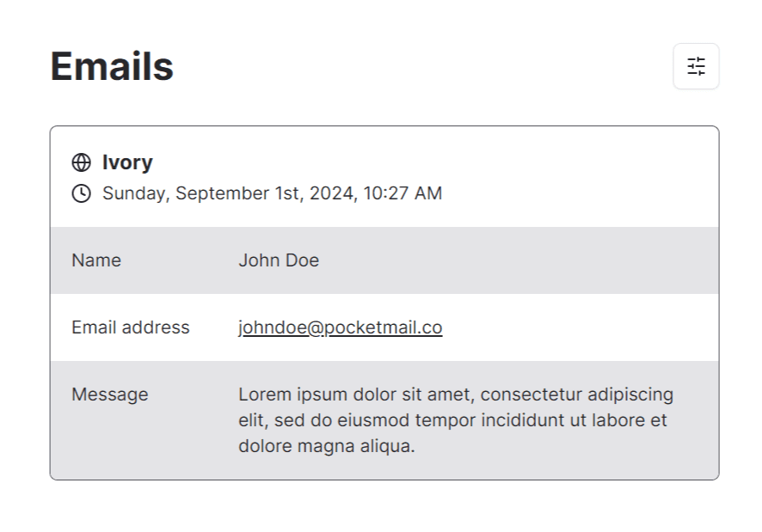Viewport: 762px width, 532px height.
Task: Select the John Doe name value
Action: coord(279,260)
